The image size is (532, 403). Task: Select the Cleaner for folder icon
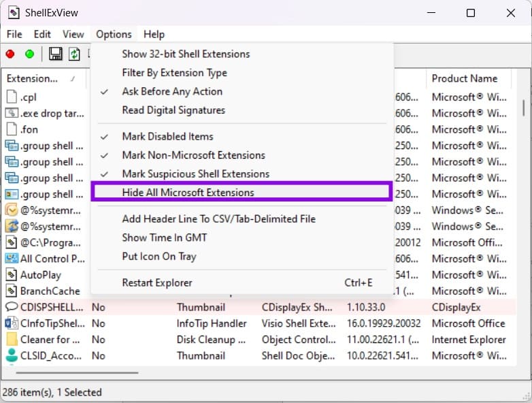[12, 339]
